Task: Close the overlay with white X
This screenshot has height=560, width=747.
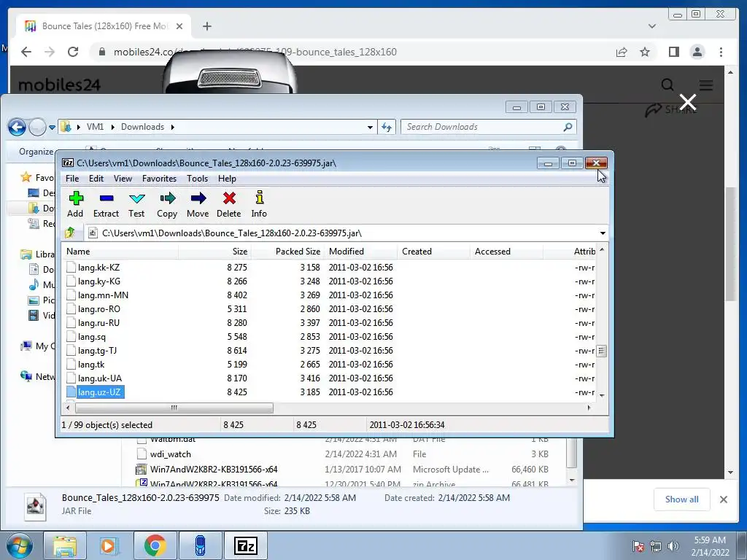Action: [687, 102]
